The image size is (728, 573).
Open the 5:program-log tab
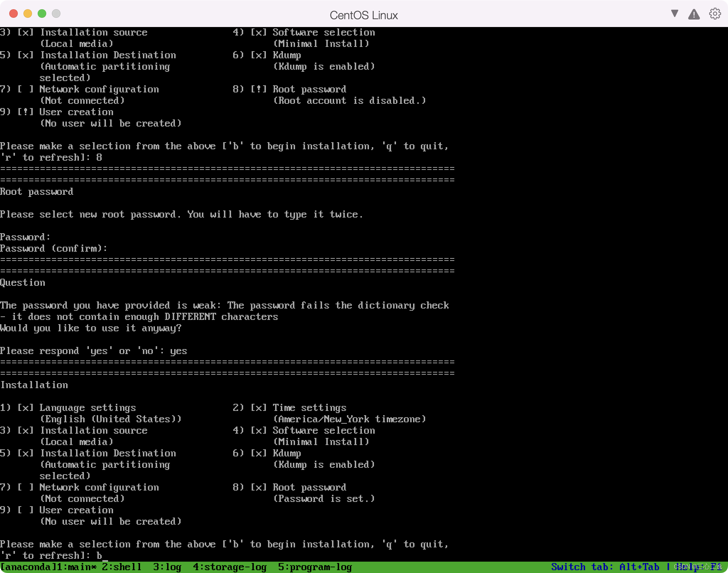tap(315, 567)
